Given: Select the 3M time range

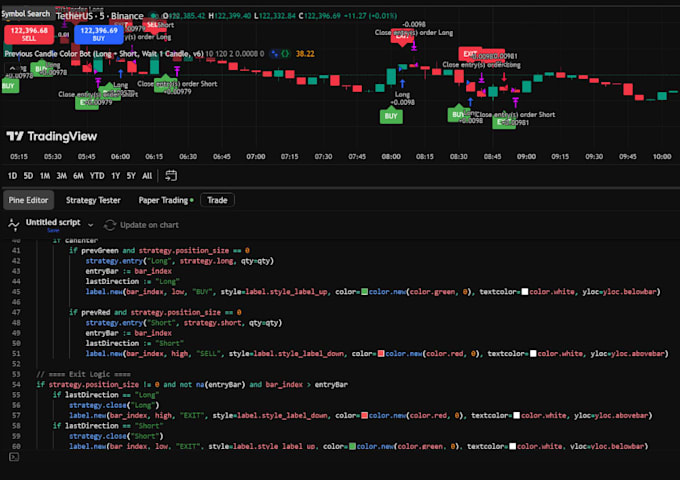Looking at the screenshot, I should tap(62, 176).
